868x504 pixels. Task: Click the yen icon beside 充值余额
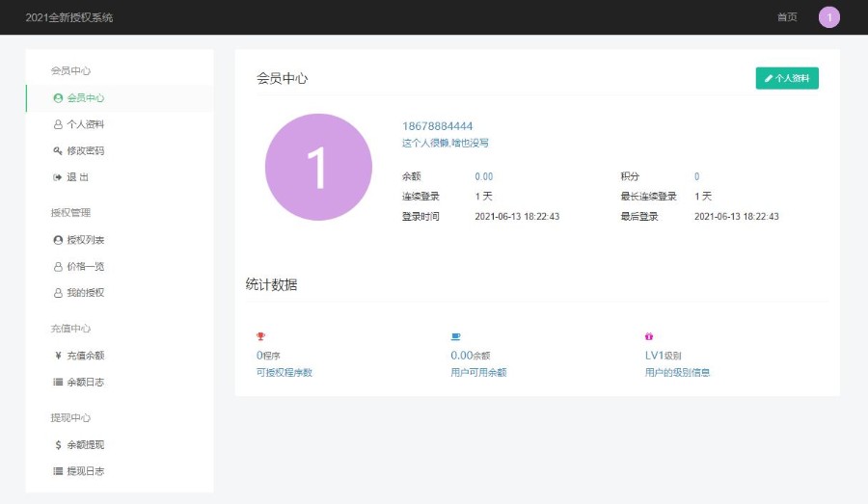click(58, 356)
